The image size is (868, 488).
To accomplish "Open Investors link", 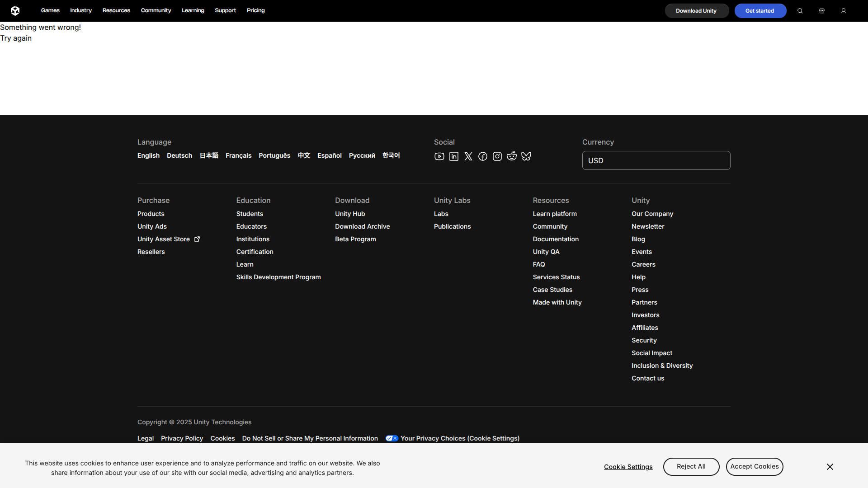I will pos(646,315).
